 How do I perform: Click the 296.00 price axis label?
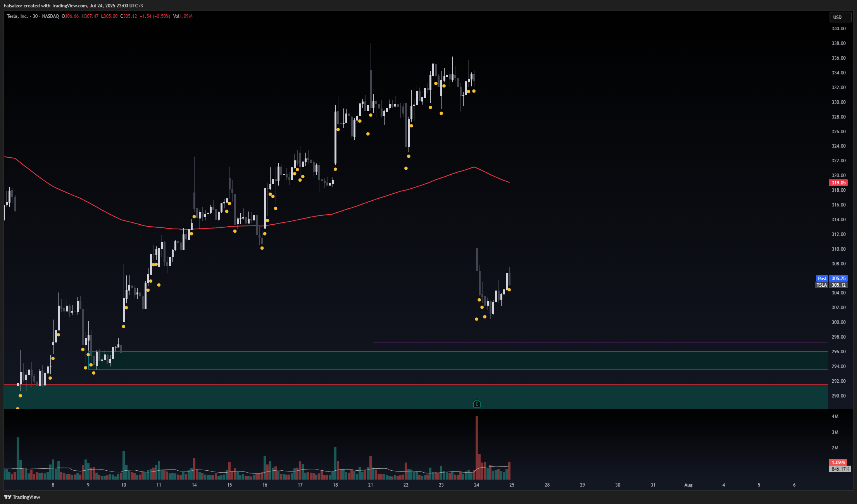tap(838, 352)
